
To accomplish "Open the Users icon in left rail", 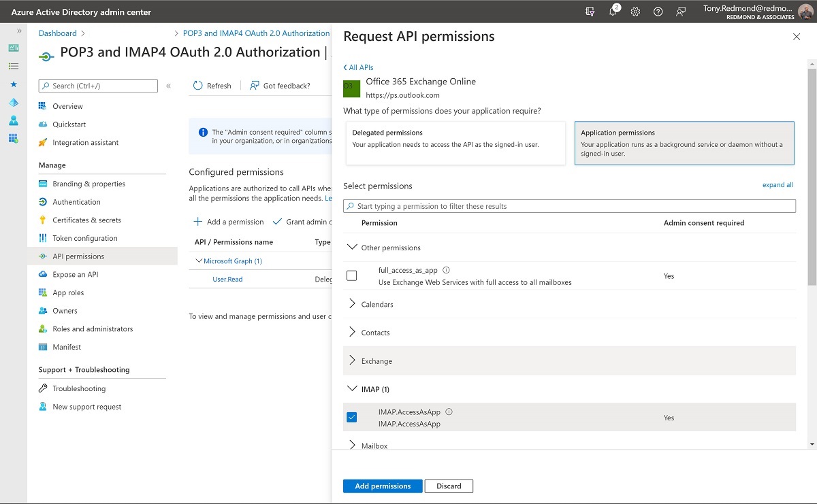I will pos(14,120).
